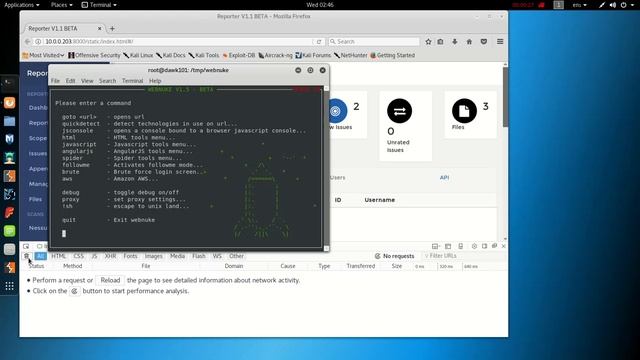The image size is (640, 360).
Task: Toggle responsive design mode icon in devtools
Action: (460, 246)
